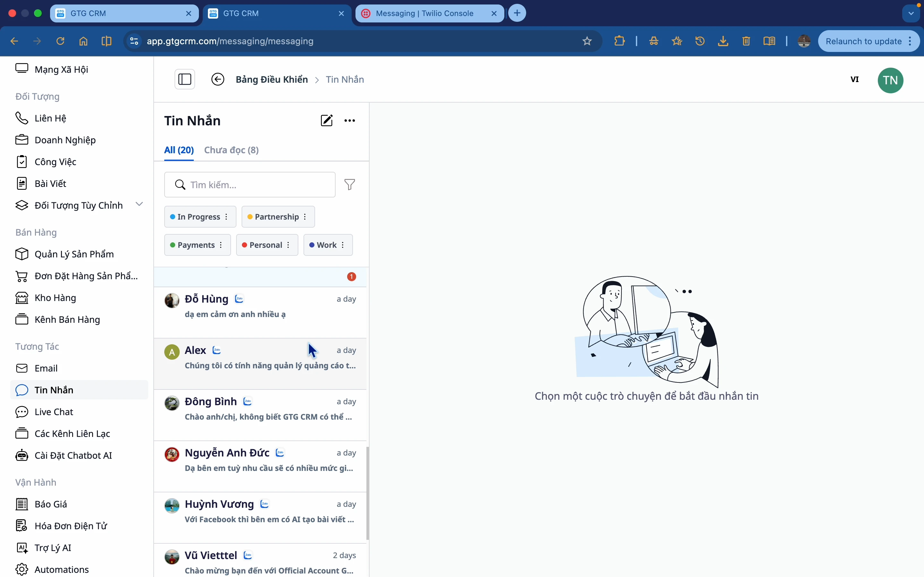Switch VI language selector
The image size is (924, 577).
(x=854, y=79)
